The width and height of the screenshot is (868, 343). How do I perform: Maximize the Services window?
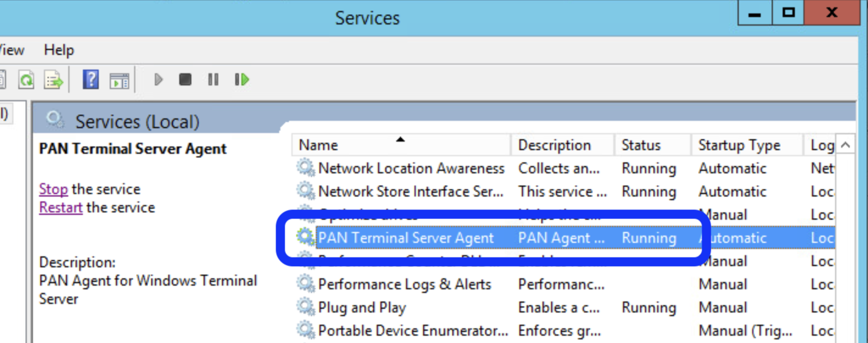(x=788, y=12)
